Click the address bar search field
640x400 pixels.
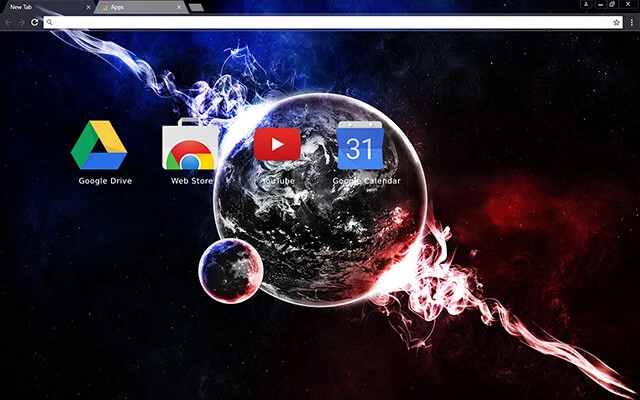click(333, 22)
